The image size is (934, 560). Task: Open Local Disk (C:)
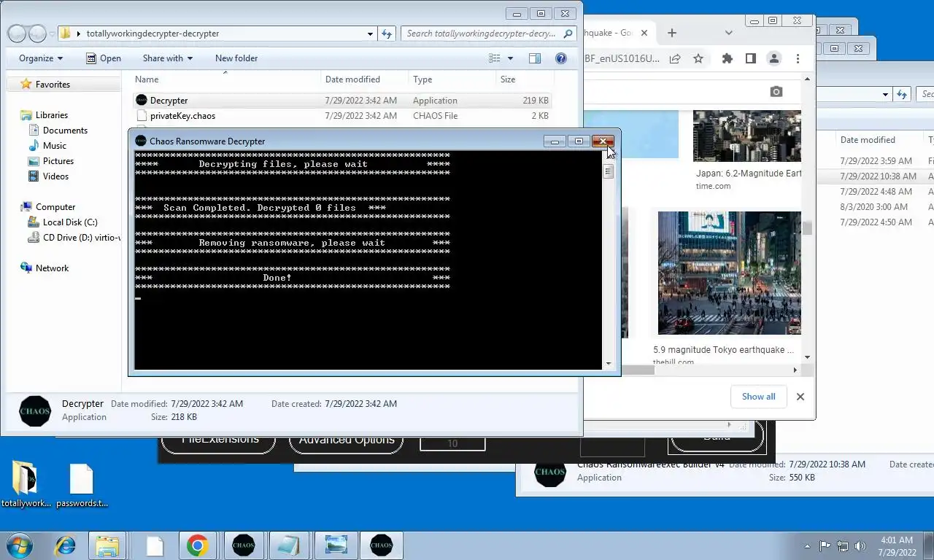[x=70, y=222]
